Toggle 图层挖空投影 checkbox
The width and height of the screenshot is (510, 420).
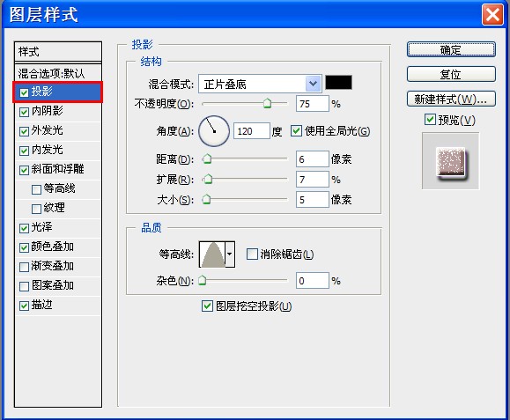click(207, 306)
